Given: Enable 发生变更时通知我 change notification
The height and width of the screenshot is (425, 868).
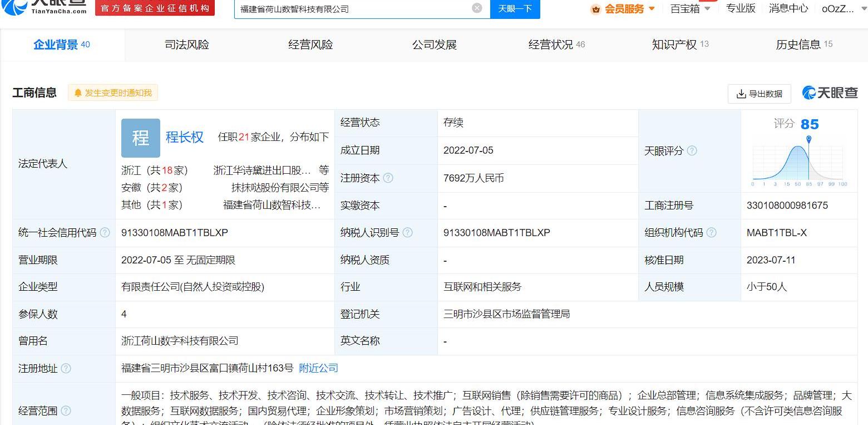Looking at the screenshot, I should [x=113, y=93].
